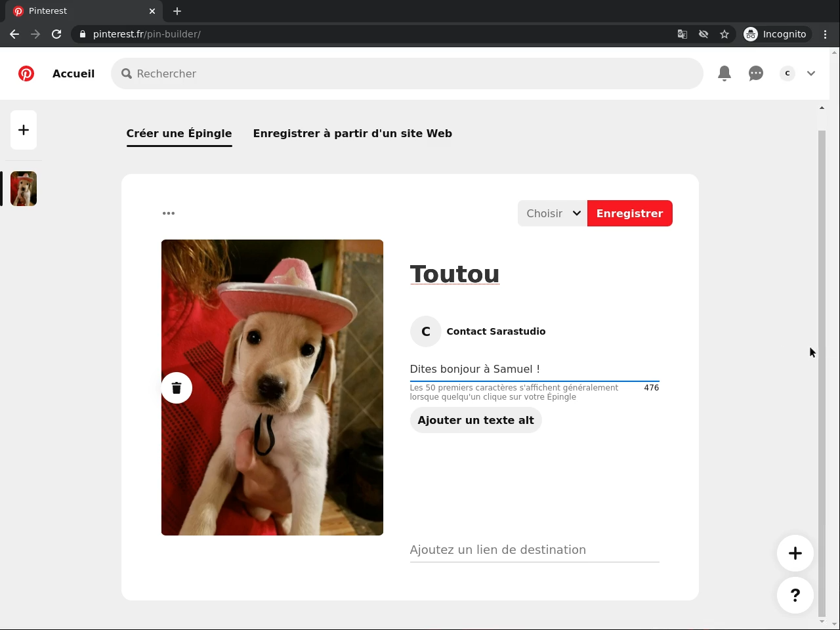Delete the image with trash icon
840x630 pixels.
pyautogui.click(x=177, y=388)
